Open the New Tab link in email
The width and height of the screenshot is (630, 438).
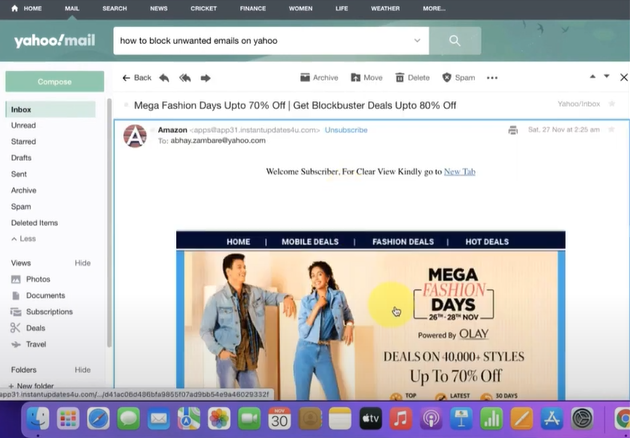tap(460, 172)
